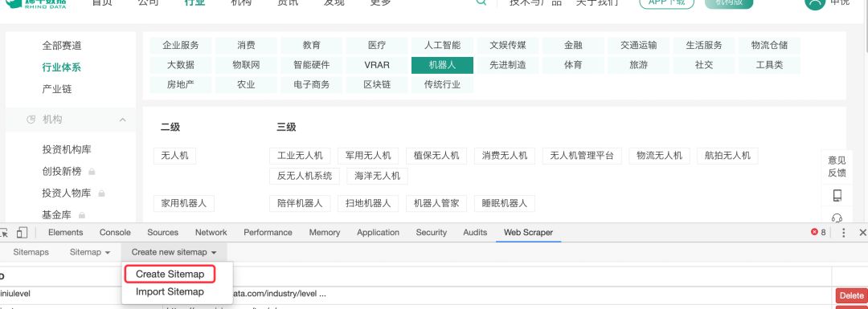Click the user avatar icon at top right
This screenshot has height=309, width=868.
point(815,2)
